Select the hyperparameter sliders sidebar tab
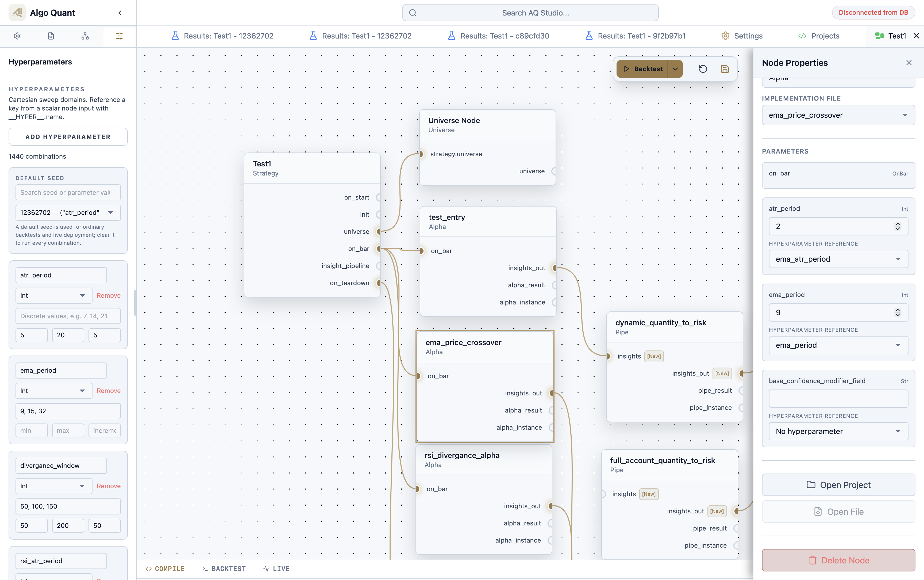This screenshot has height=580, width=924. coord(119,36)
